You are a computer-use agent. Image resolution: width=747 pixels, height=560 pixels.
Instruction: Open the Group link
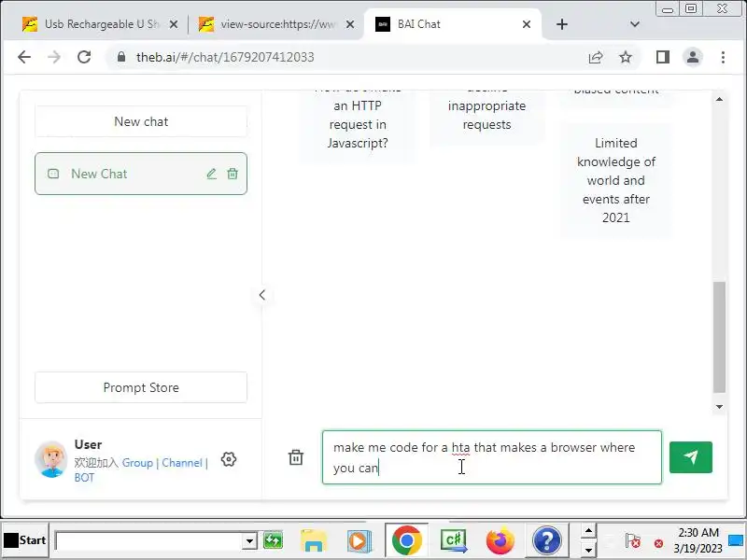pos(137,463)
